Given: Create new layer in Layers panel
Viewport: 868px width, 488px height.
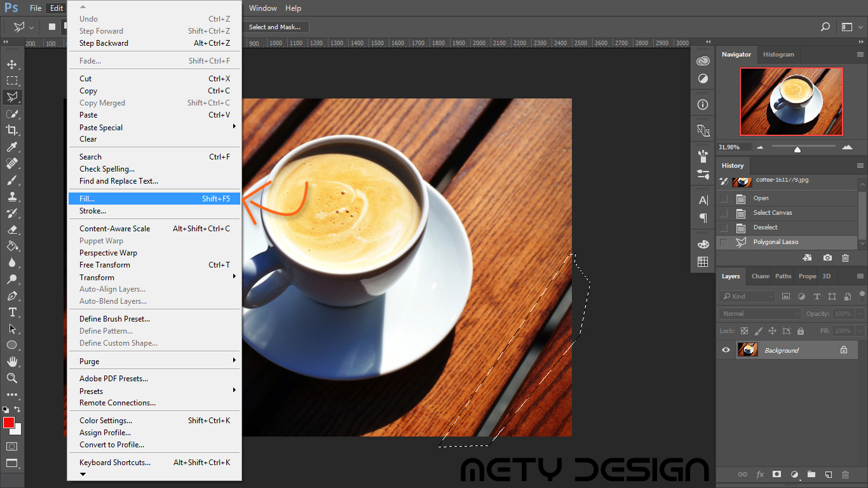Looking at the screenshot, I should [829, 475].
